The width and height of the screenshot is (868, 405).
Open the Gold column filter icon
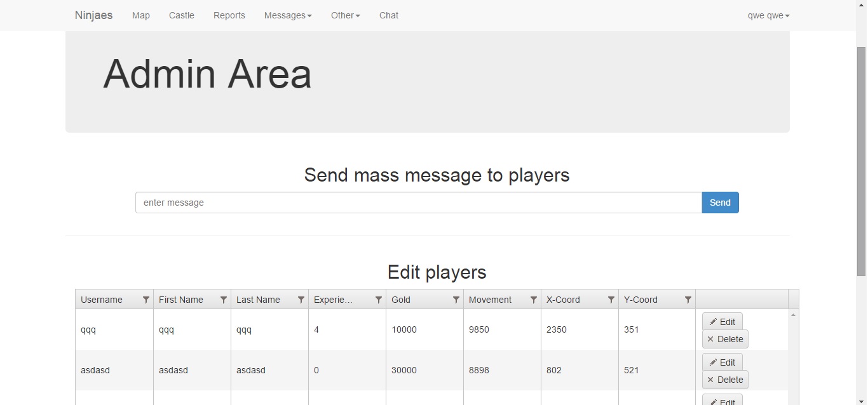coord(456,300)
